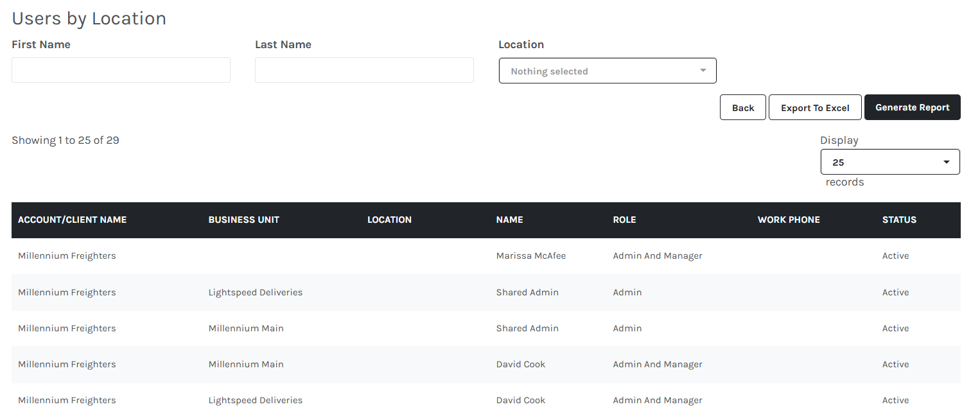Open the Location dropdown showing Nothing selected
Screen dimensions: 980x418
tap(608, 71)
